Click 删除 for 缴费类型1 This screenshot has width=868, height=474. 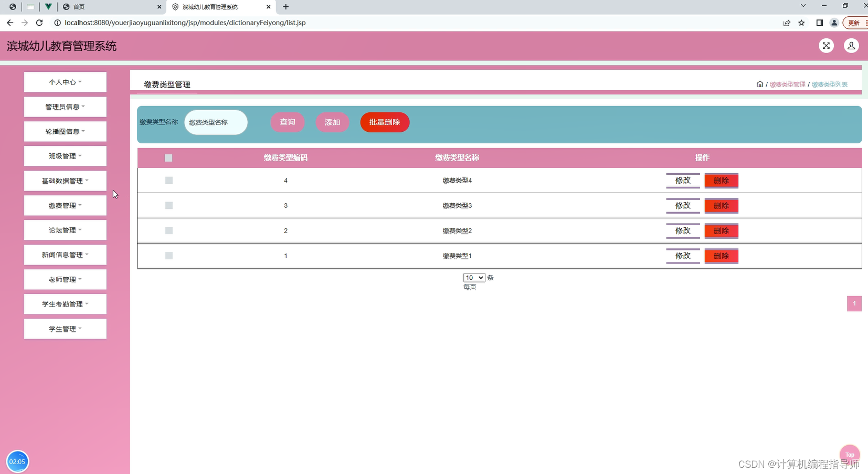coord(722,256)
